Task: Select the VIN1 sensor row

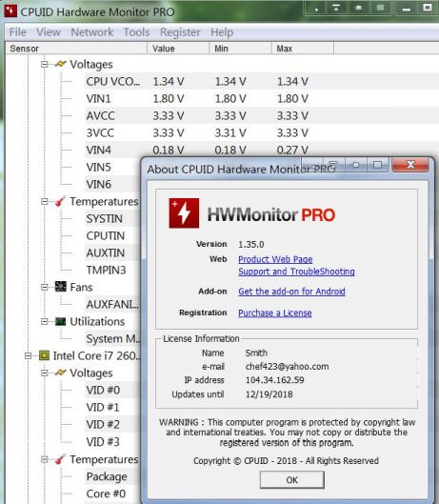Action: 197,98
